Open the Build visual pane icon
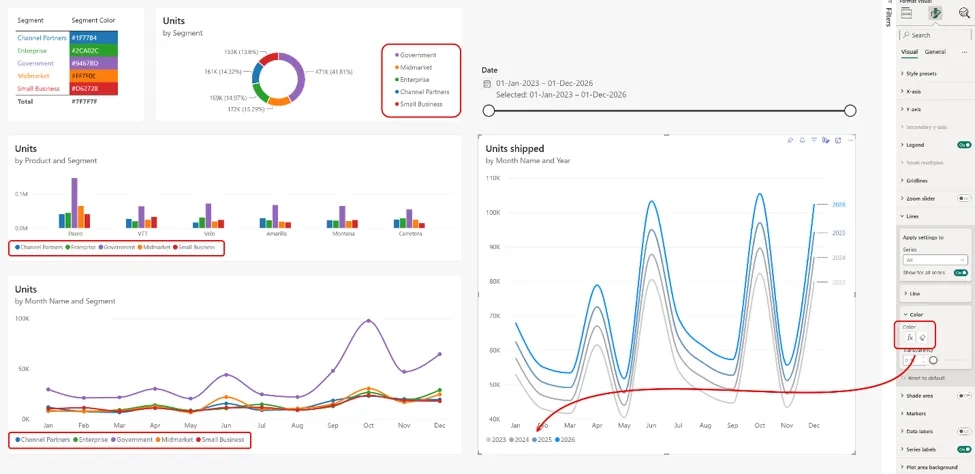 (x=907, y=13)
